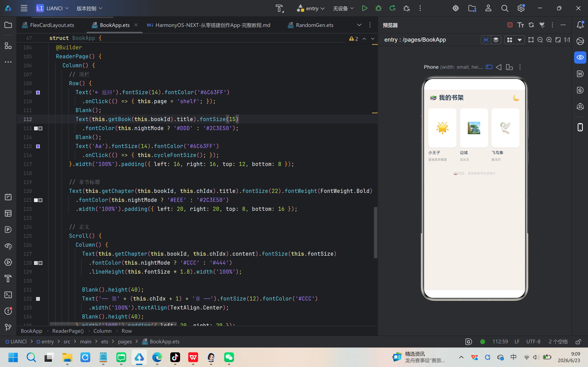Open 版本控制 version control menu
The width and height of the screenshot is (588, 367).
(89, 9)
